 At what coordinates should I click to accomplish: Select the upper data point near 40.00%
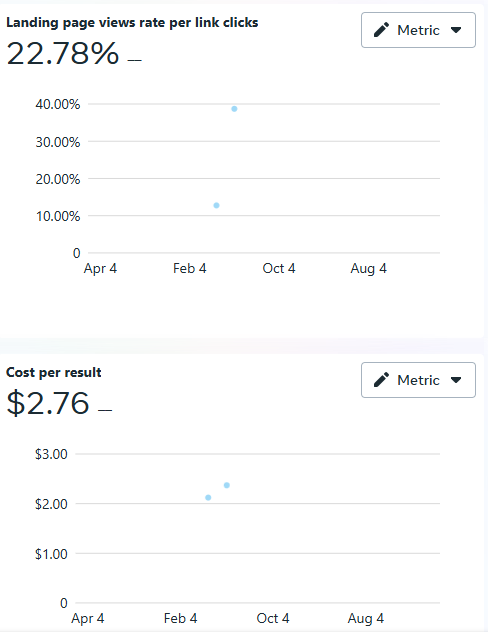[x=234, y=109]
